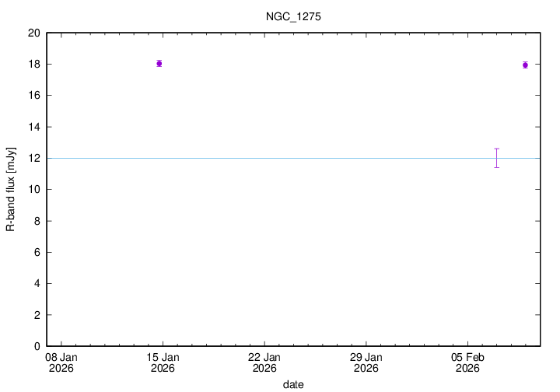Click the 05 Feb 2026 tick label
This screenshot has width=560, height=392.
[467, 362]
